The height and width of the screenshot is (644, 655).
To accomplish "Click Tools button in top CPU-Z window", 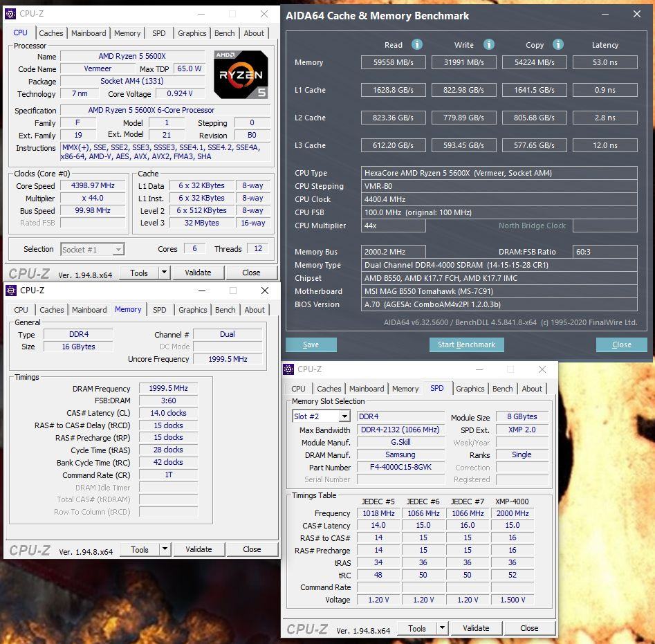I will (x=139, y=273).
